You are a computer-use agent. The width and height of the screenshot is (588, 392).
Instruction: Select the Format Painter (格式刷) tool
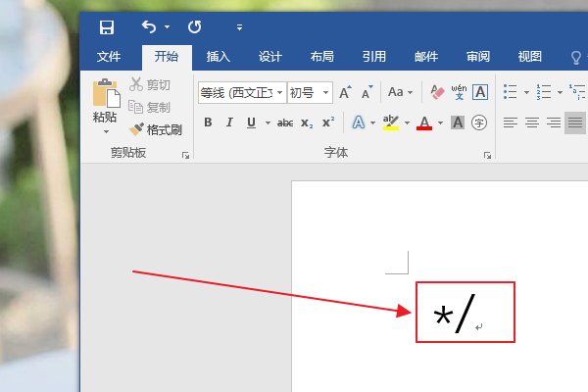[156, 129]
